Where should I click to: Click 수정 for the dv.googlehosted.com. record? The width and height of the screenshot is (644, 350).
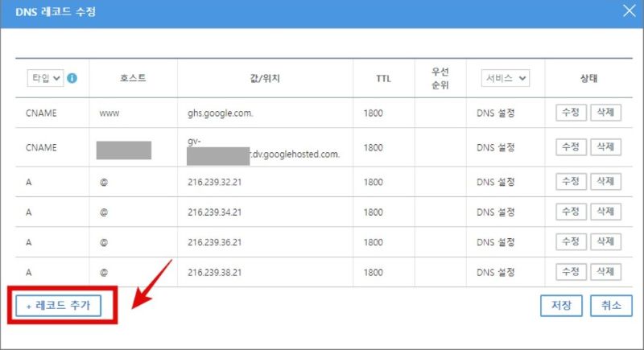point(571,147)
